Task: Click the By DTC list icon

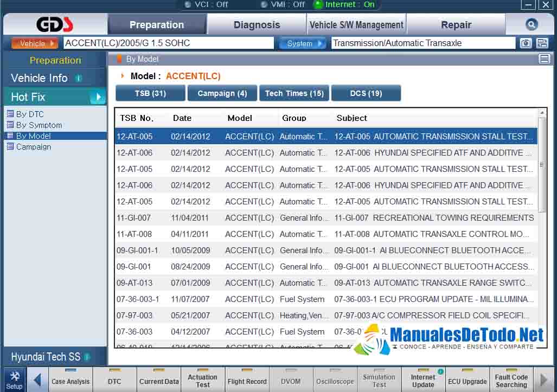Action: (x=10, y=114)
